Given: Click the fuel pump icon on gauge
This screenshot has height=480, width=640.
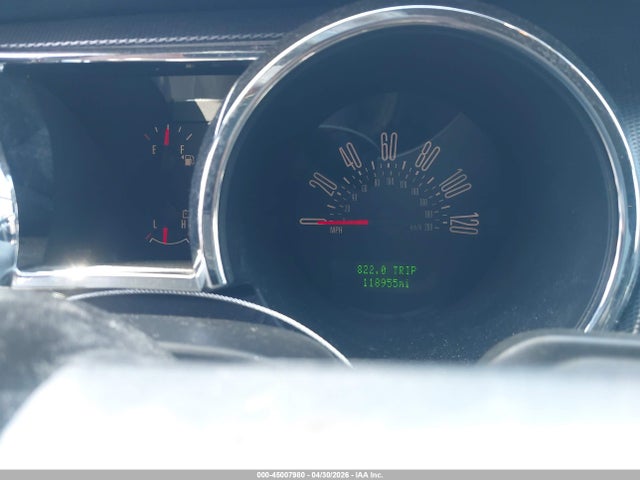Looking at the screenshot, I should point(189,160).
